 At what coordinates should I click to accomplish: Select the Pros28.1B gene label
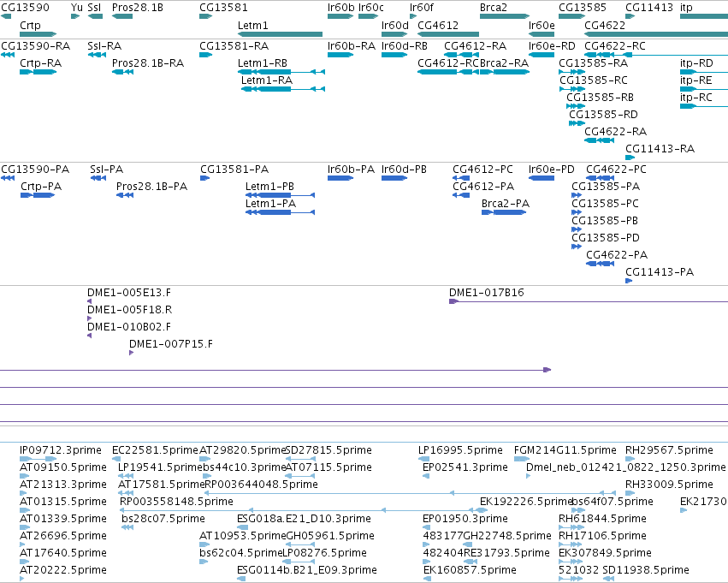point(138,8)
